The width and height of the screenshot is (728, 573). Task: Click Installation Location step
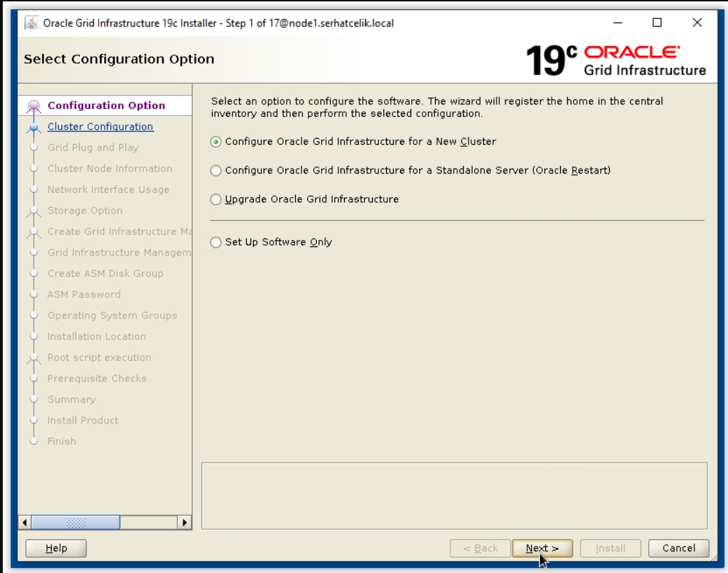pyautogui.click(x=97, y=337)
